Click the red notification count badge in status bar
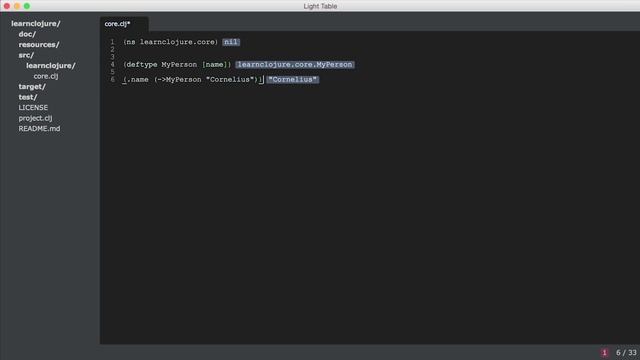This screenshot has width=640, height=360. [x=604, y=353]
